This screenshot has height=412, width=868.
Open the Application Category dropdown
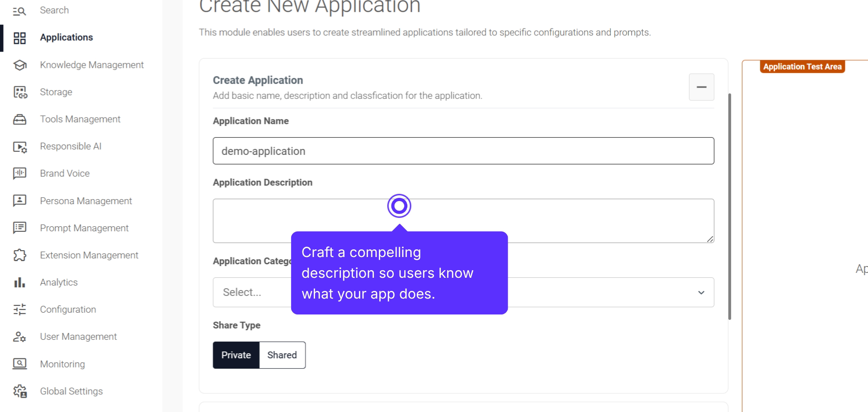[463, 292]
